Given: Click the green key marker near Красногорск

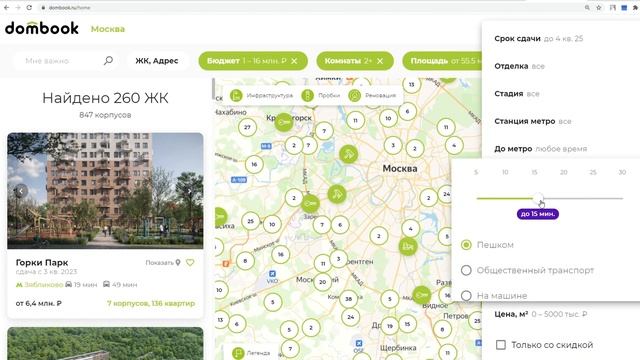Looking at the screenshot, I should coord(284,122).
